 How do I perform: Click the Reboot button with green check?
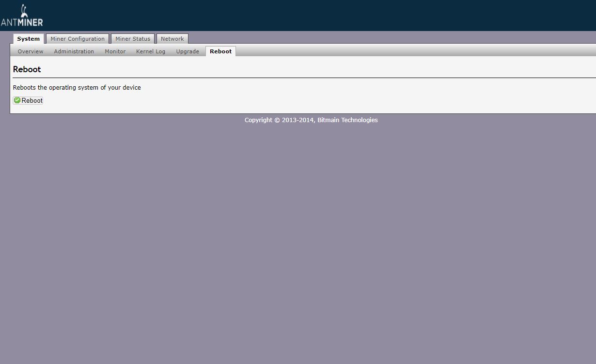[28, 100]
